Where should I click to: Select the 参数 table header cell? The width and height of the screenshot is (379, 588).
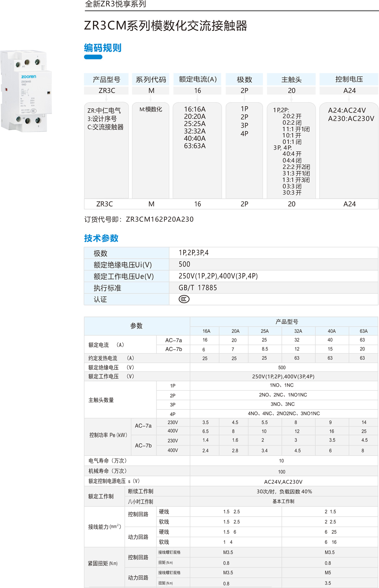[136, 326]
